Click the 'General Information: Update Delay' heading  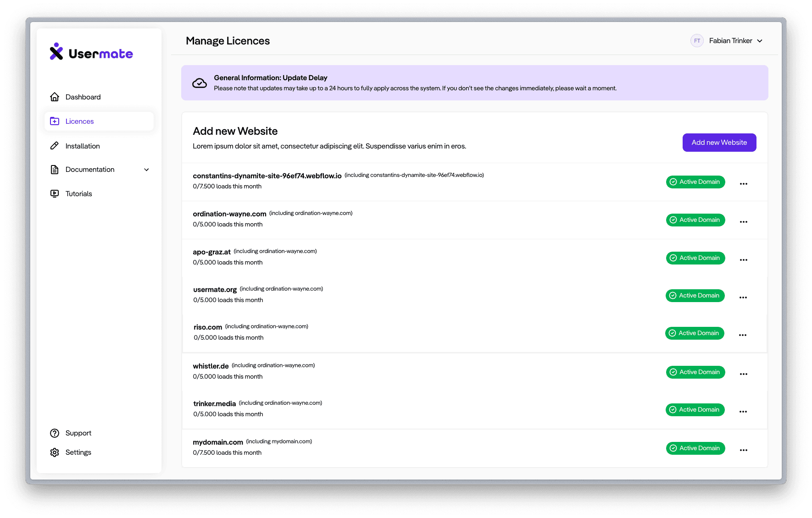pos(271,78)
